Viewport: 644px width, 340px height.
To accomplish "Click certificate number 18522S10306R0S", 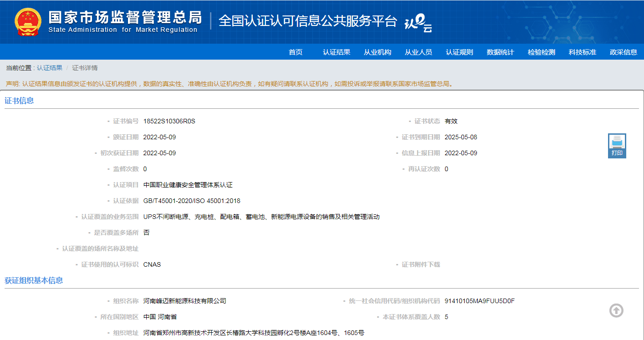I will click(169, 121).
